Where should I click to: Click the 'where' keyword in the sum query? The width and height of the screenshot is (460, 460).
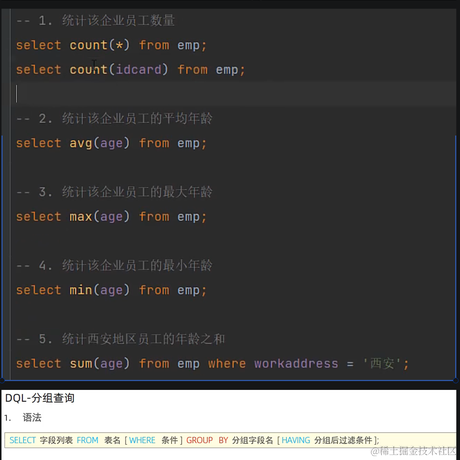click(x=227, y=363)
